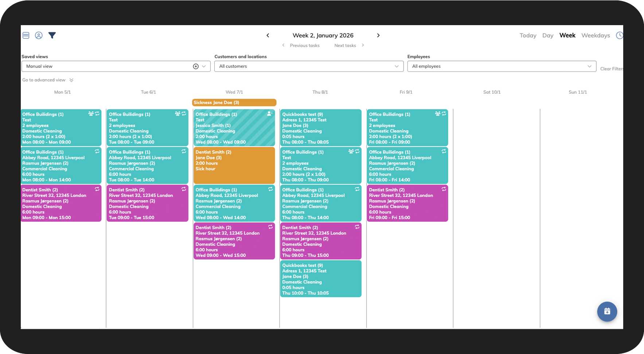Click the clock icon next to Weekdays
The height and width of the screenshot is (354, 644).
[620, 35]
